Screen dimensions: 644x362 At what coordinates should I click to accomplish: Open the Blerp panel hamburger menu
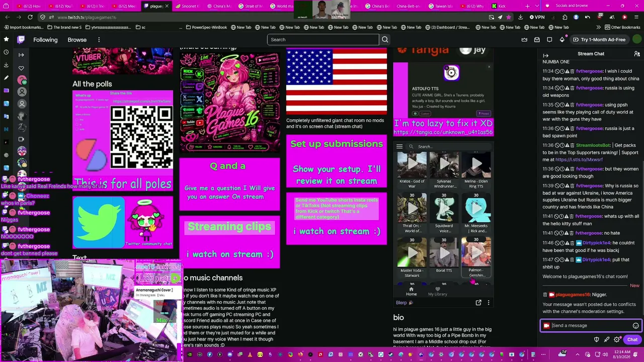click(x=399, y=147)
